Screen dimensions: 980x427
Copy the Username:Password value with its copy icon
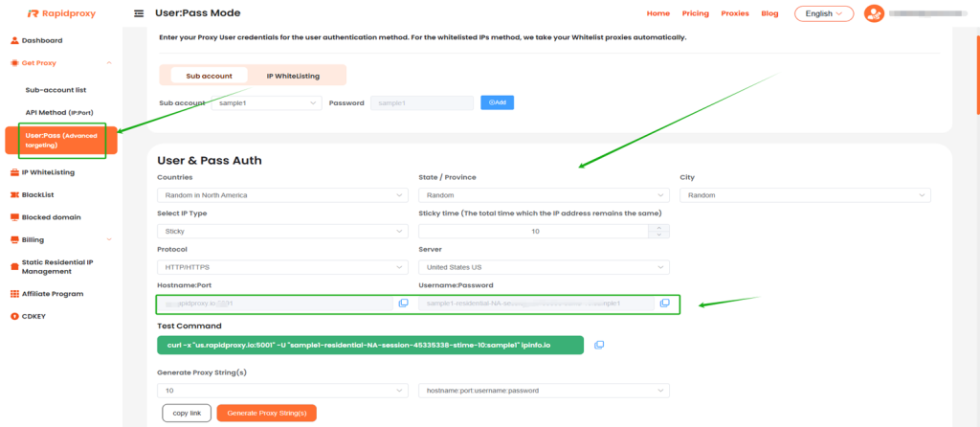(664, 303)
